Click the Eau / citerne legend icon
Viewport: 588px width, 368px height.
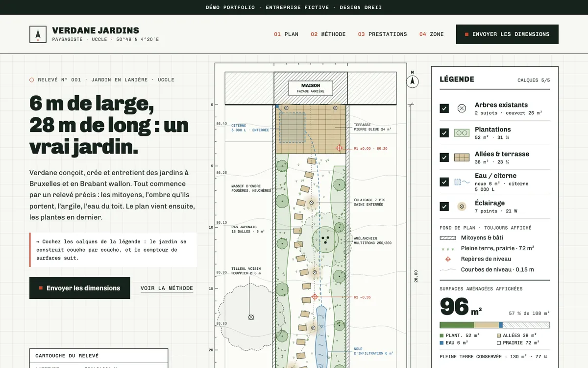click(x=462, y=182)
